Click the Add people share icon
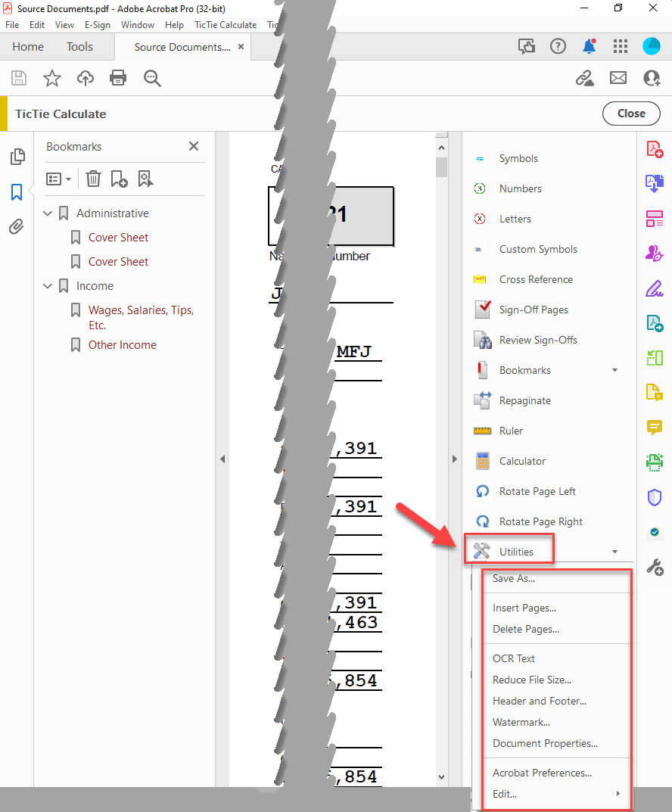This screenshot has width=672, height=812. tap(652, 78)
